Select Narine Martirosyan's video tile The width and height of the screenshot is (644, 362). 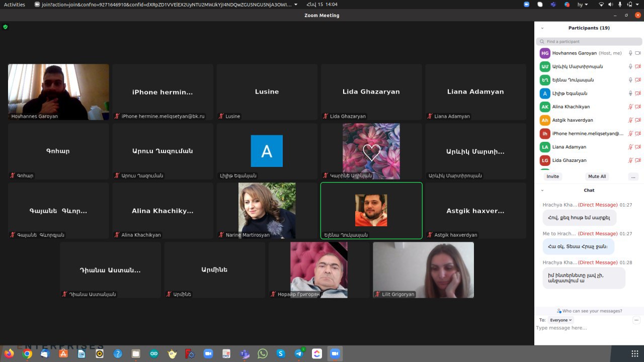[x=267, y=211]
